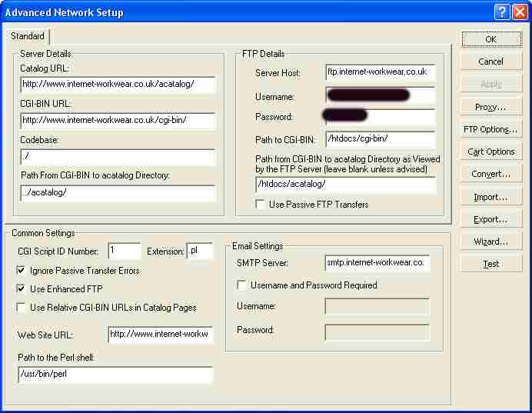The height and width of the screenshot is (413, 532).
Task: Enable Use Relative CGI-BIN URLs option
Action: (x=22, y=308)
